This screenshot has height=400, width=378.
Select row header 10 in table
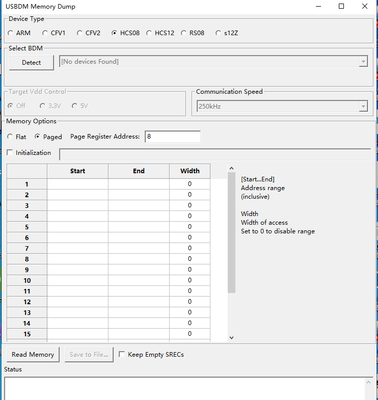[x=27, y=280]
